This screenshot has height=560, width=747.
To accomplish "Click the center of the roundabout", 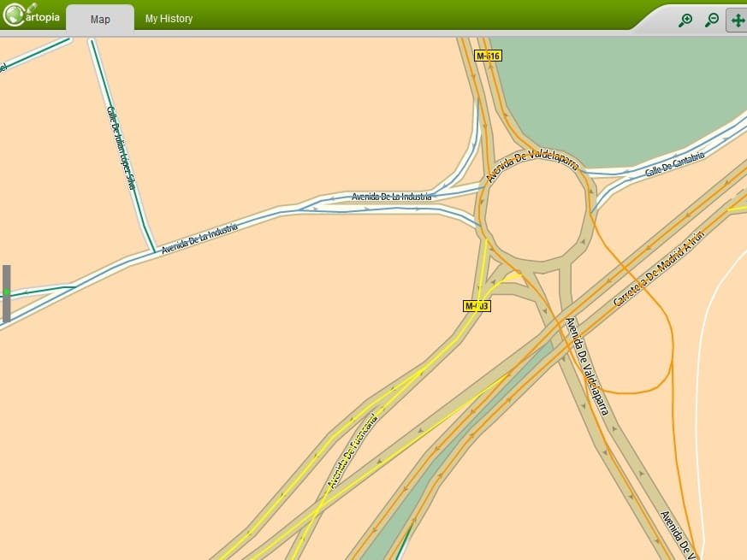I will click(536, 209).
